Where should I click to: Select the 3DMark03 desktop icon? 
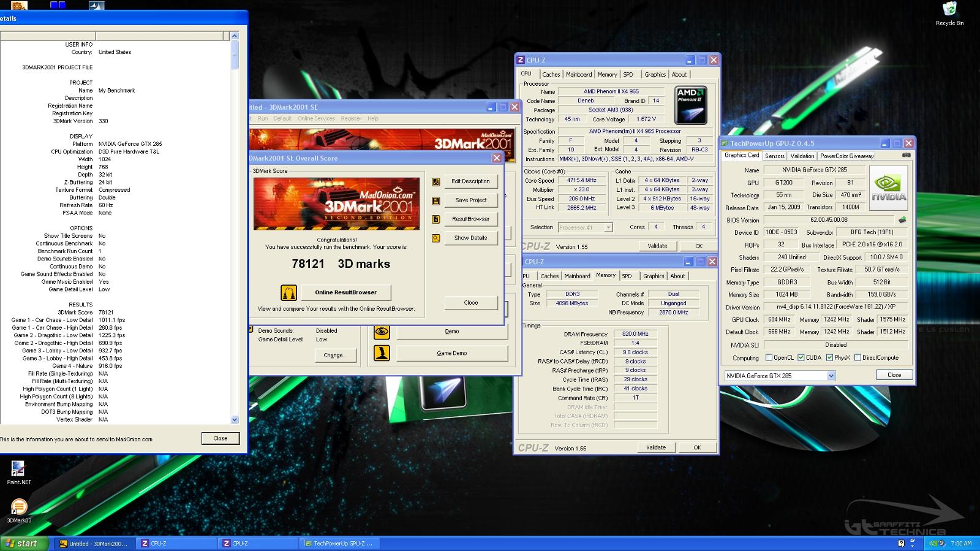[18, 511]
